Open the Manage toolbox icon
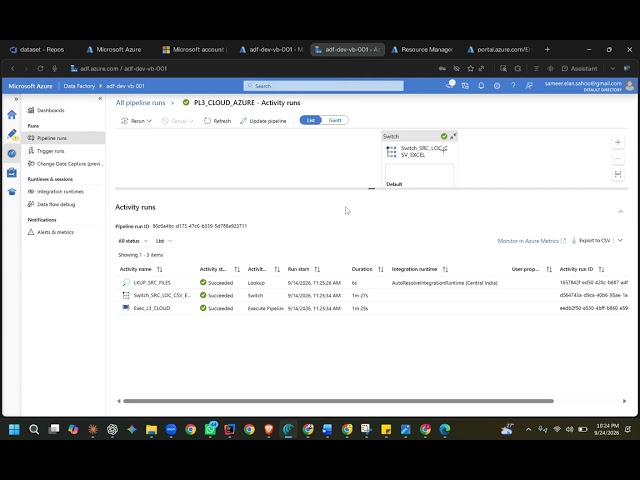640x480 pixels. (12, 173)
